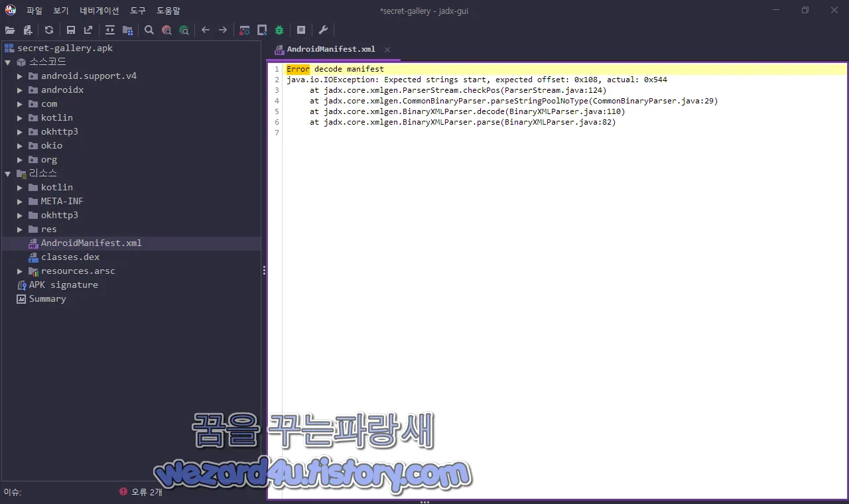Open classes.dex in the tree
Screen dimensions: 849x504
70,257
